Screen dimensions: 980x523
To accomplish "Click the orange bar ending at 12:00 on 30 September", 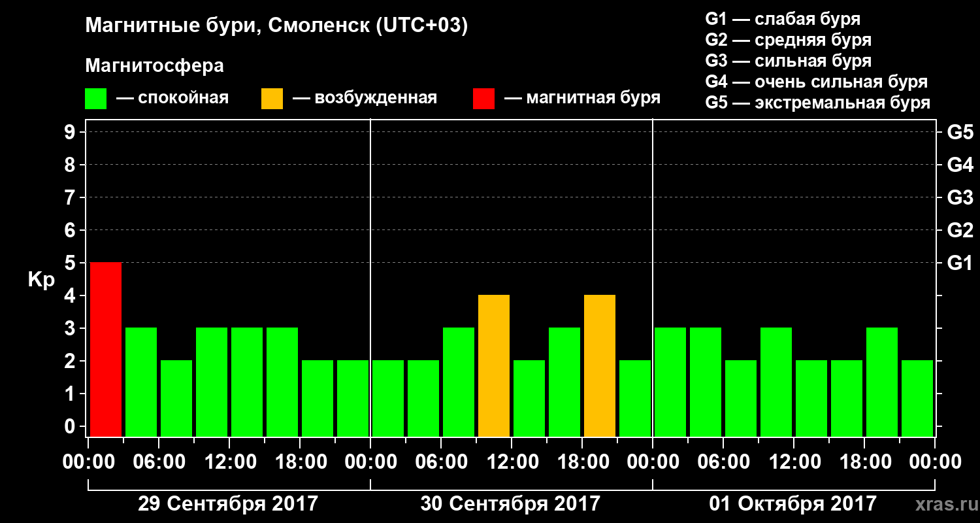I will pyautogui.click(x=494, y=365).
